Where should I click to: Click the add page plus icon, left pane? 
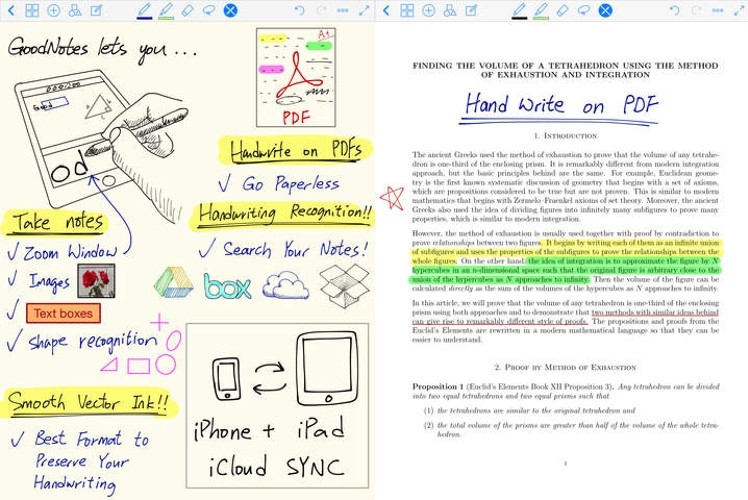click(53, 10)
